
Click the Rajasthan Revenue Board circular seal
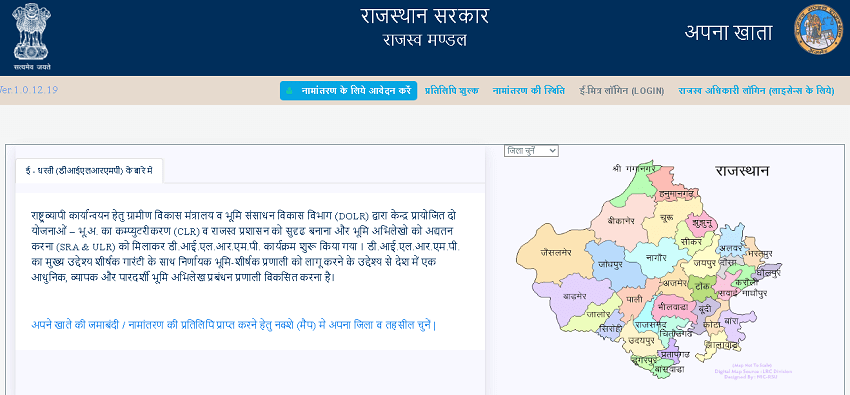(x=820, y=29)
